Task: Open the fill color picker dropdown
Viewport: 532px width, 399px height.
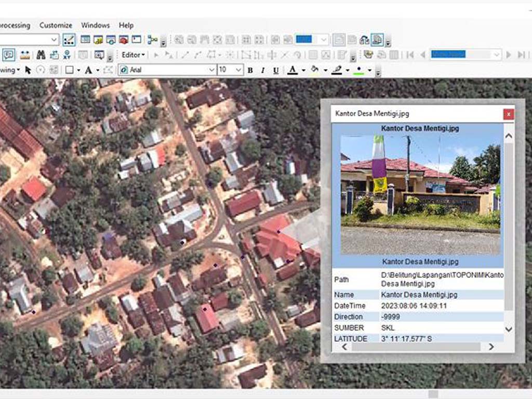Action: [325, 70]
